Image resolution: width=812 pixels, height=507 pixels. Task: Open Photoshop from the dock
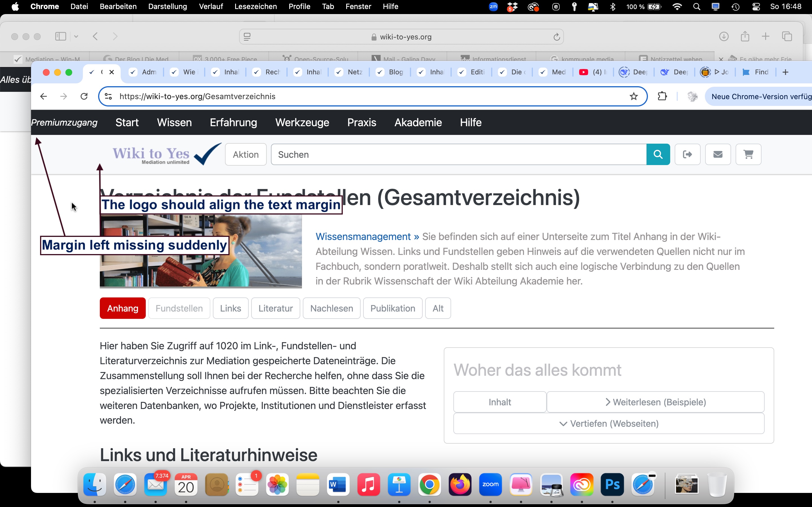pos(612,484)
